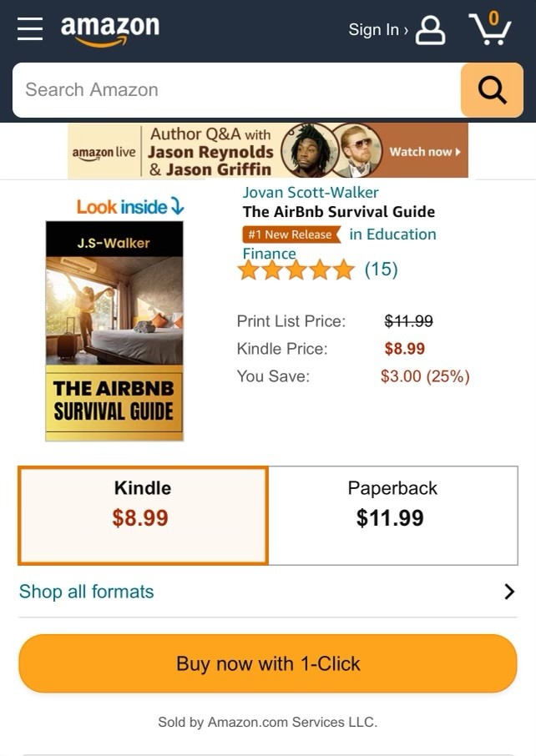The image size is (536, 756).
Task: Open the account profile icon
Action: tap(430, 30)
